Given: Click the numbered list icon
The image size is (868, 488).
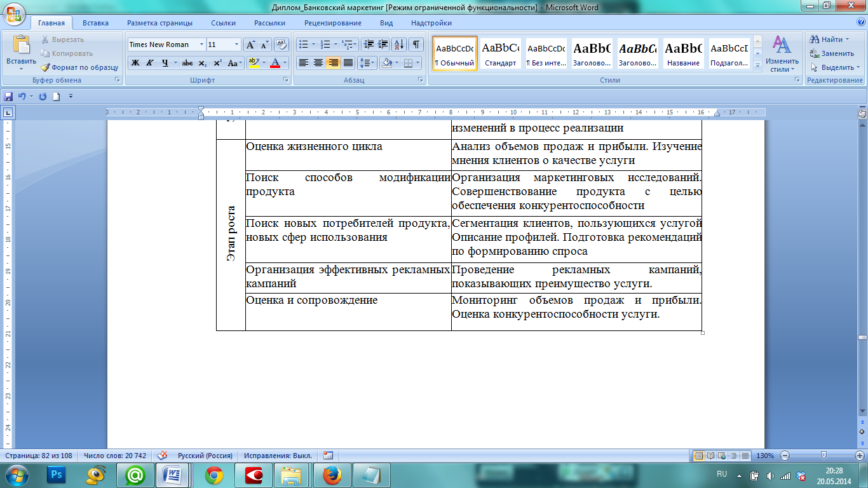Looking at the screenshot, I should click(325, 44).
